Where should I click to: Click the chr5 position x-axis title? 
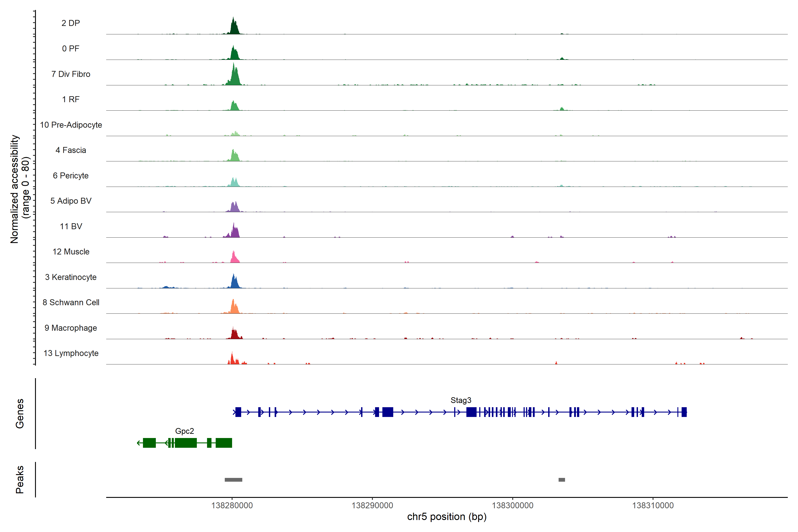pyautogui.click(x=446, y=517)
